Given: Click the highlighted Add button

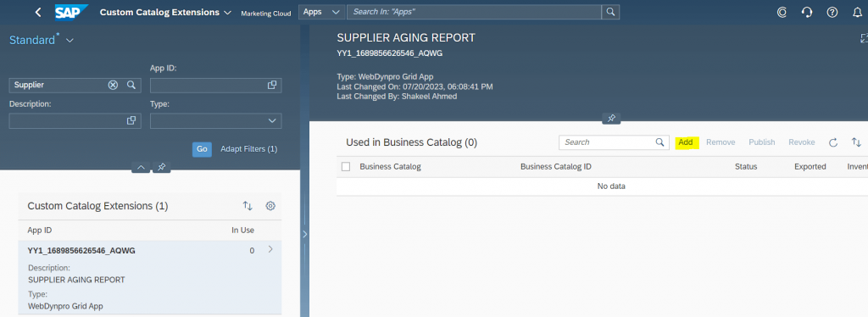Looking at the screenshot, I should (686, 142).
